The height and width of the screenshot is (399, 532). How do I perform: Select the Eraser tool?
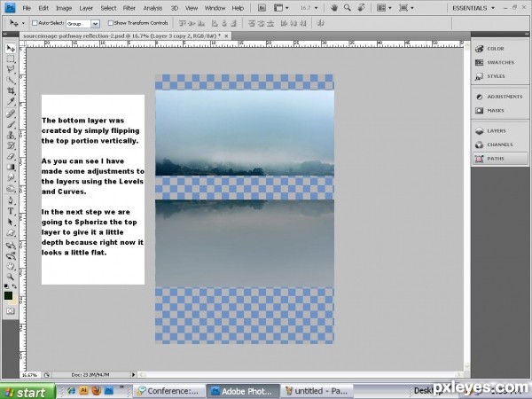[x=11, y=156]
